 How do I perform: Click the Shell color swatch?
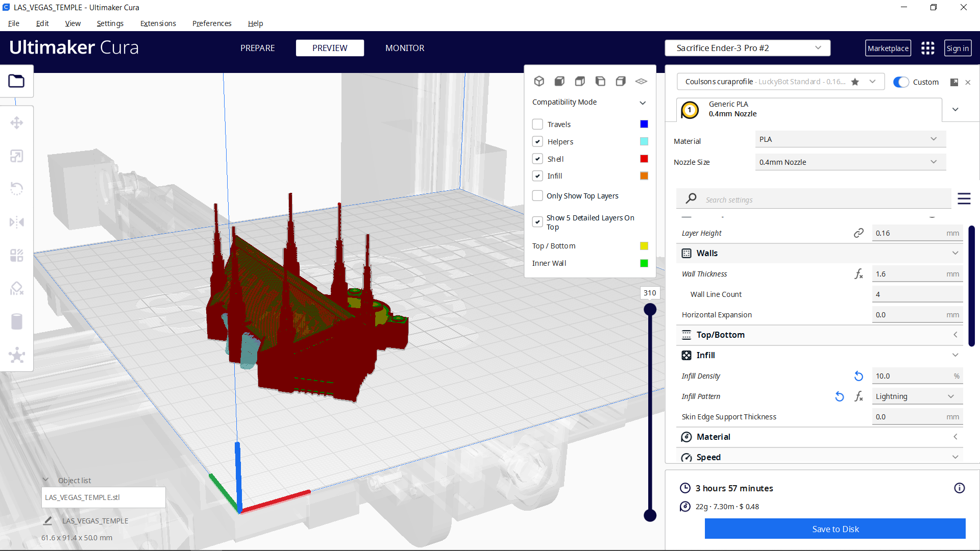[644, 159]
